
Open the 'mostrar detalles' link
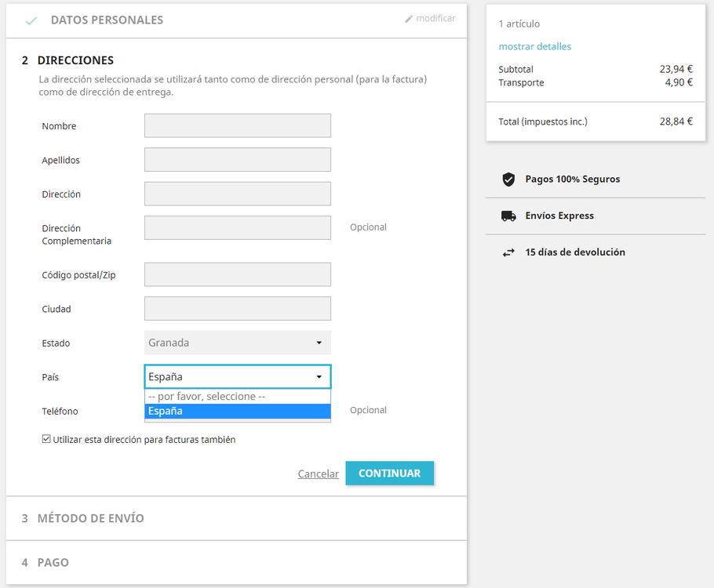pos(534,46)
